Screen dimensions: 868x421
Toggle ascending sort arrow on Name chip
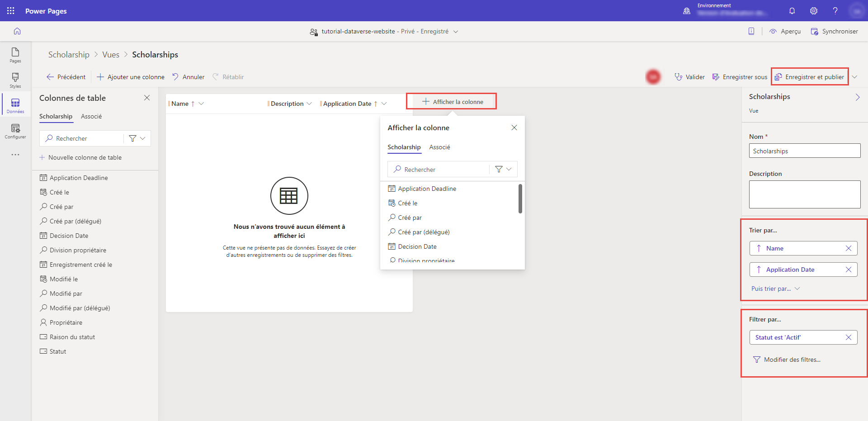point(759,248)
